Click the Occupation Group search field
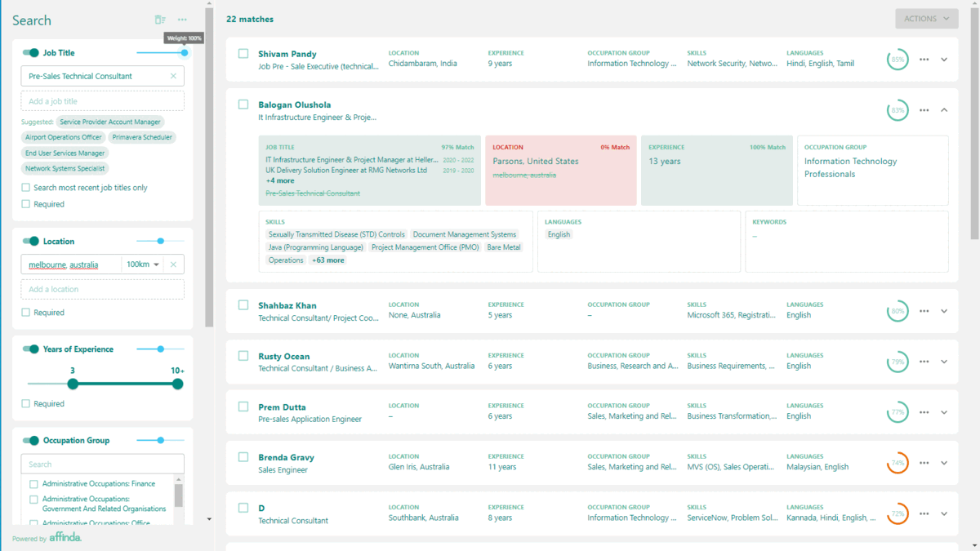 (102, 464)
